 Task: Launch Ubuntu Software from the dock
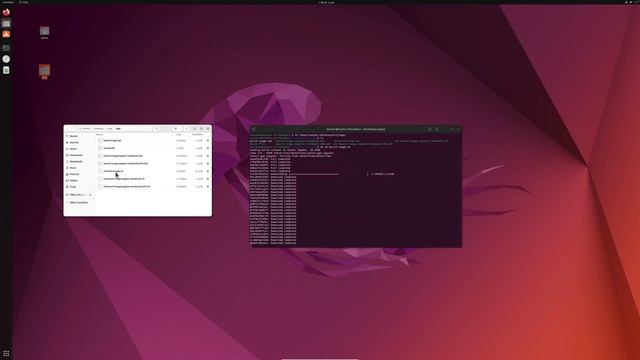[6, 34]
